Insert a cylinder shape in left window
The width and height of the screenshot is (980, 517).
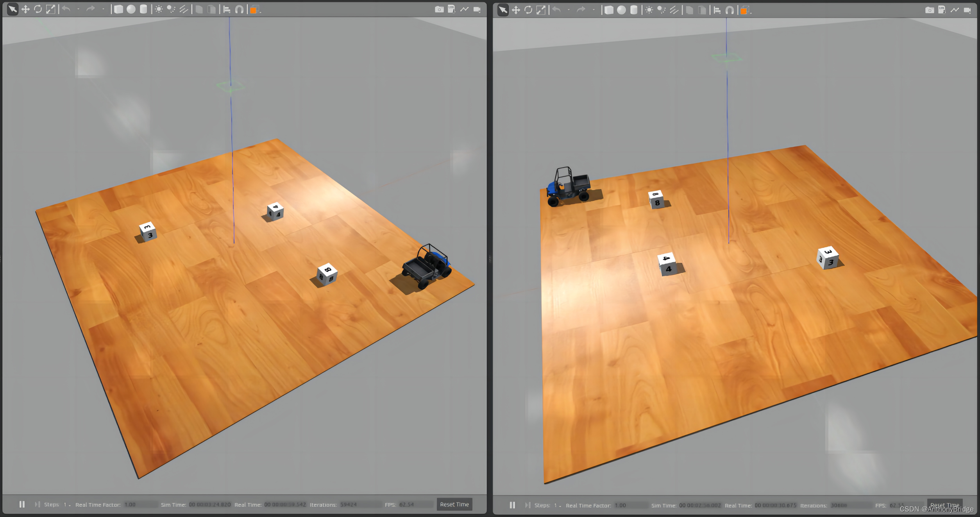143,9
